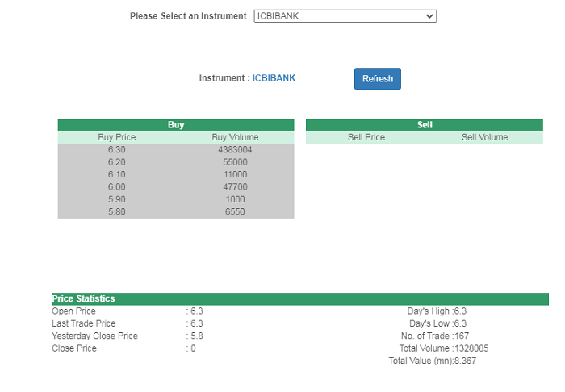Viewport: 565px width, 392px height.
Task: Click the blue ICBIBANK instrument link
Action: 274,78
